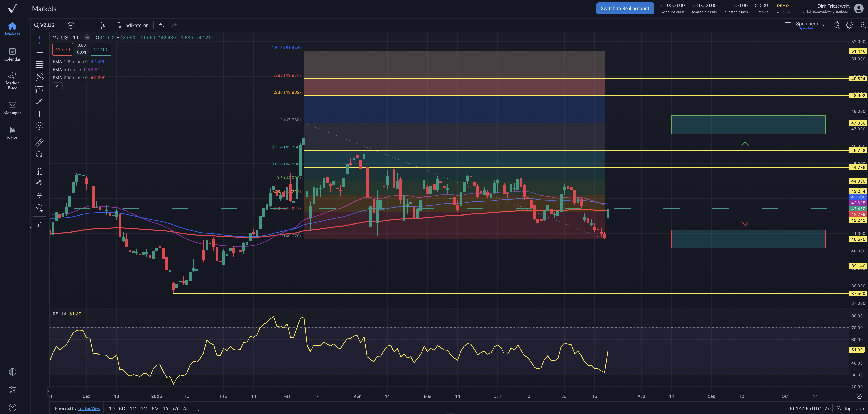Click the undo arrow
This screenshot has height=414, width=868.
click(161, 25)
